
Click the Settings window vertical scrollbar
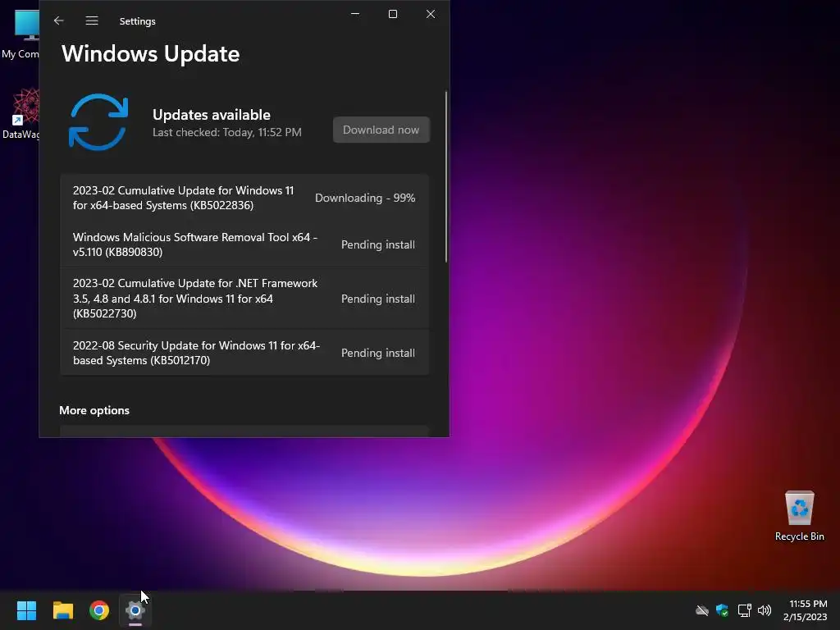(x=445, y=177)
